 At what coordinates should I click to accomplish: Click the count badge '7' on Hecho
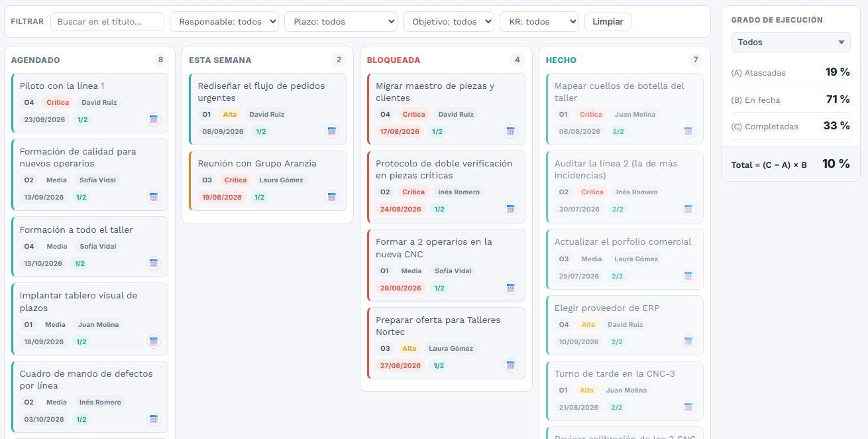coord(696,60)
